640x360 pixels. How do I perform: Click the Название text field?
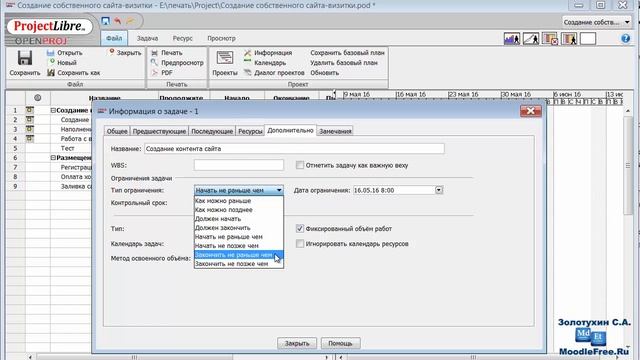point(294,149)
